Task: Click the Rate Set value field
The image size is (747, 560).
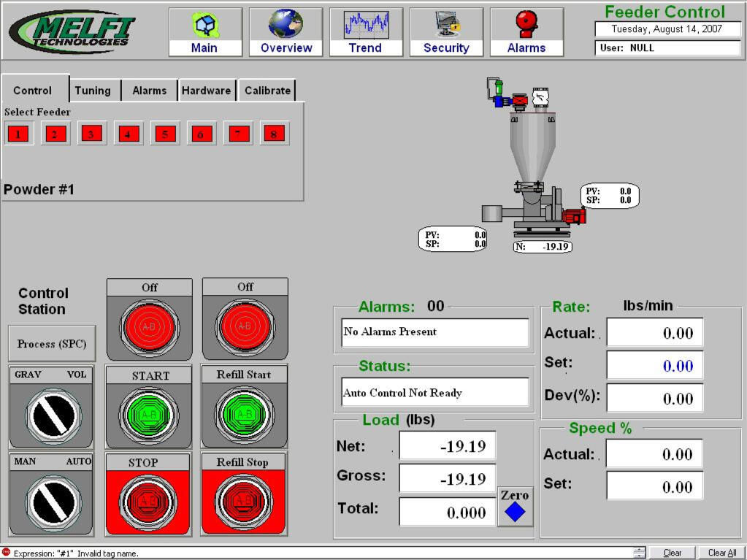Action: click(x=655, y=366)
